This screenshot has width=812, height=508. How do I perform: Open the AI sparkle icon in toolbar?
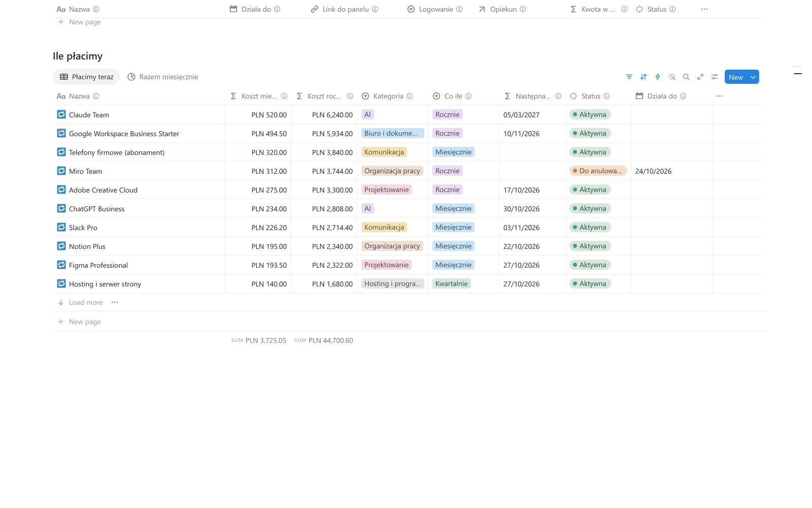pos(672,77)
